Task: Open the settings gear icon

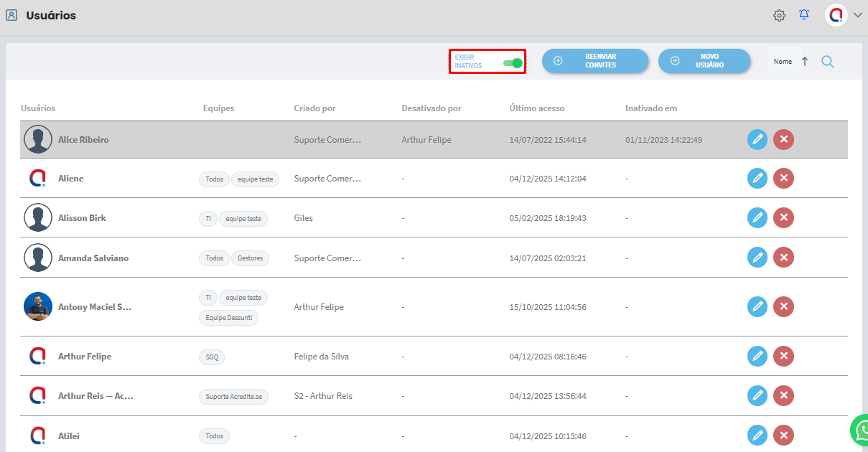Action: pyautogui.click(x=779, y=15)
